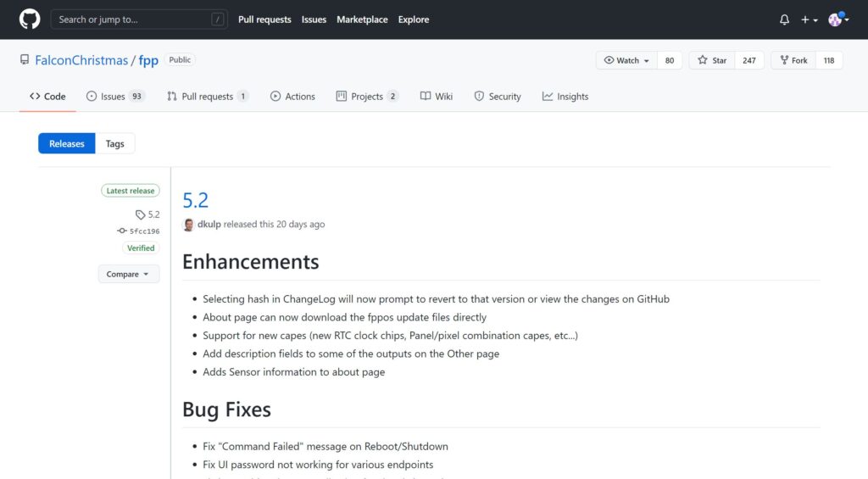Open the notifications bell
The image size is (868, 479).
(784, 19)
